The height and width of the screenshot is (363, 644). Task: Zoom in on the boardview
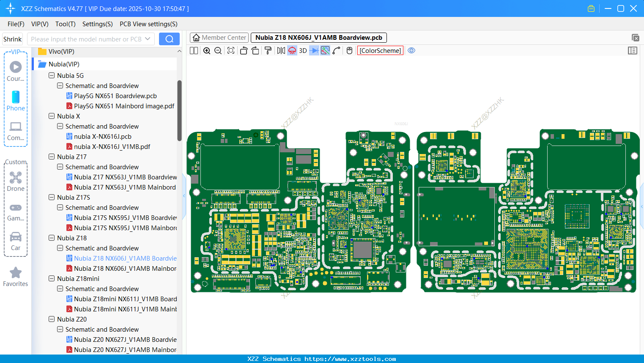(x=207, y=50)
